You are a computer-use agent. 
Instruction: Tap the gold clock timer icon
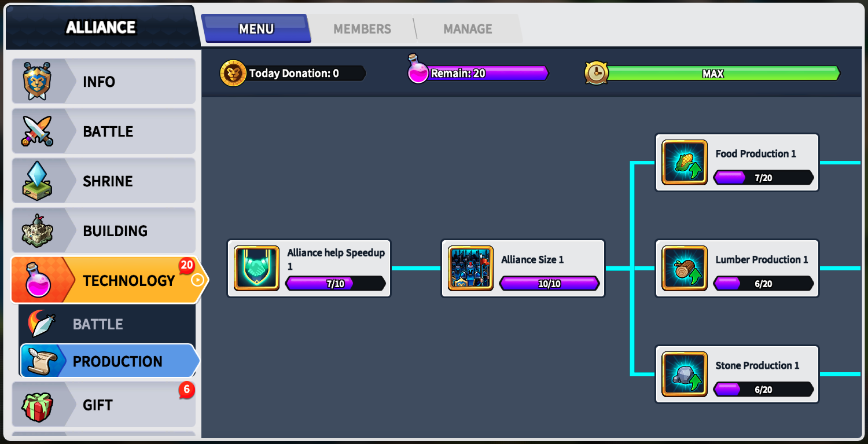pos(596,74)
